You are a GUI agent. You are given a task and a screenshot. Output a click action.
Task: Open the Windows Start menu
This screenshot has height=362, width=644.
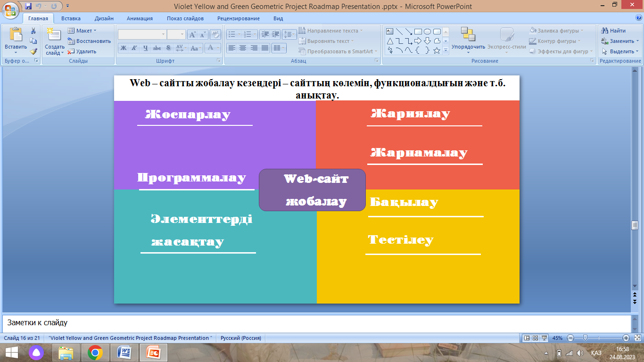(x=11, y=352)
